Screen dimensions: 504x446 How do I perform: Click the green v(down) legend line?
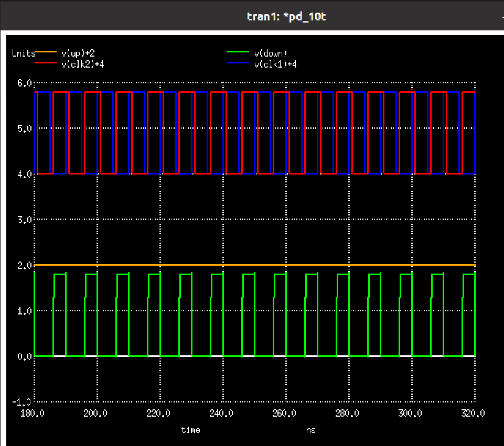[x=238, y=52]
